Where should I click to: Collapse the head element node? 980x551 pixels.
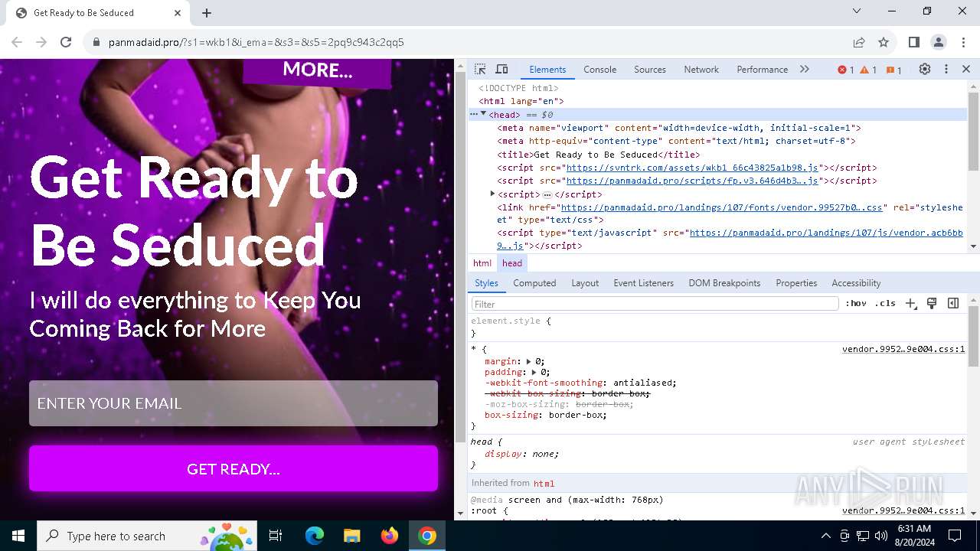click(483, 114)
